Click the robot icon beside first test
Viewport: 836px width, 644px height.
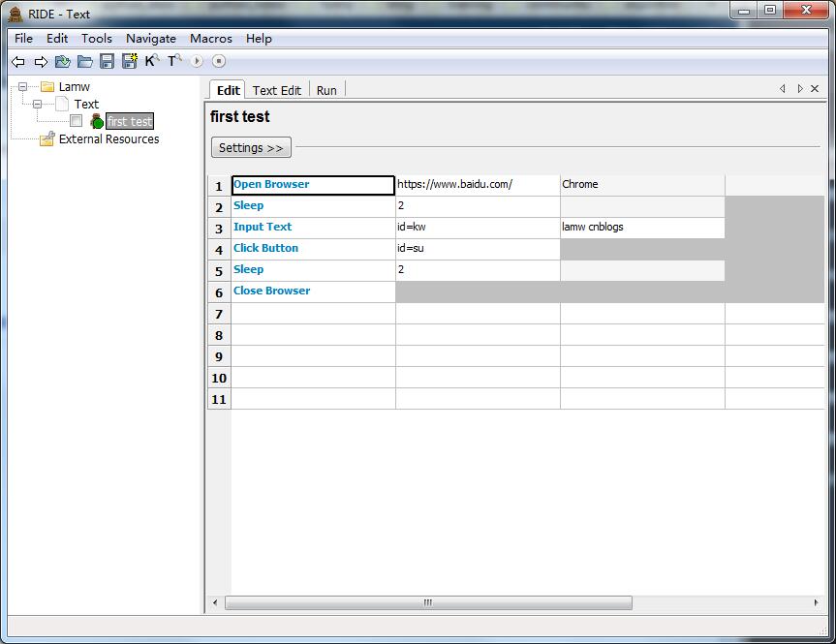click(97, 121)
